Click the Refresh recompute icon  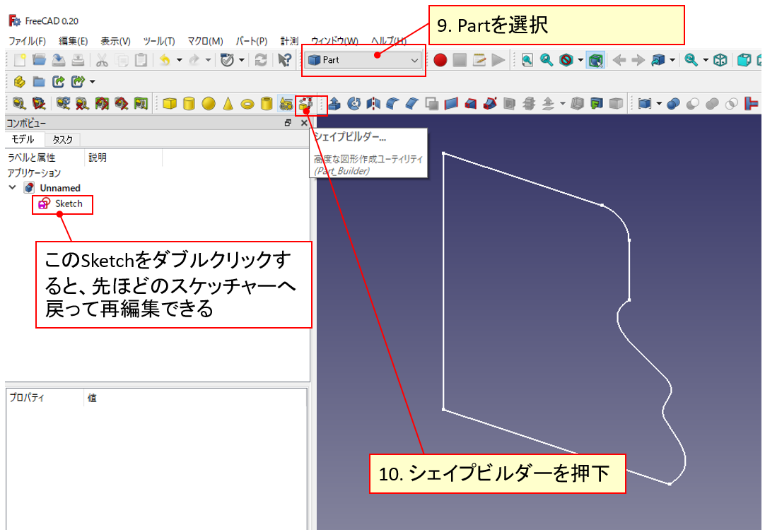[x=261, y=60]
